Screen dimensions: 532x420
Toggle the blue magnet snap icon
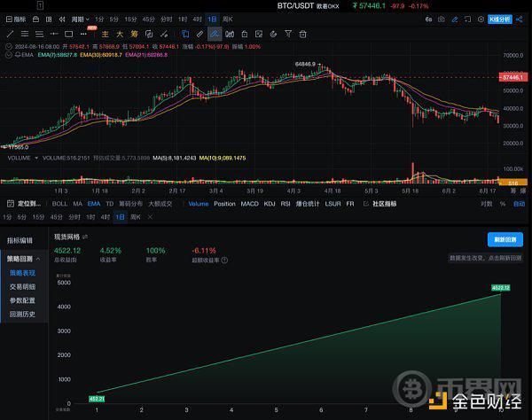(x=185, y=34)
